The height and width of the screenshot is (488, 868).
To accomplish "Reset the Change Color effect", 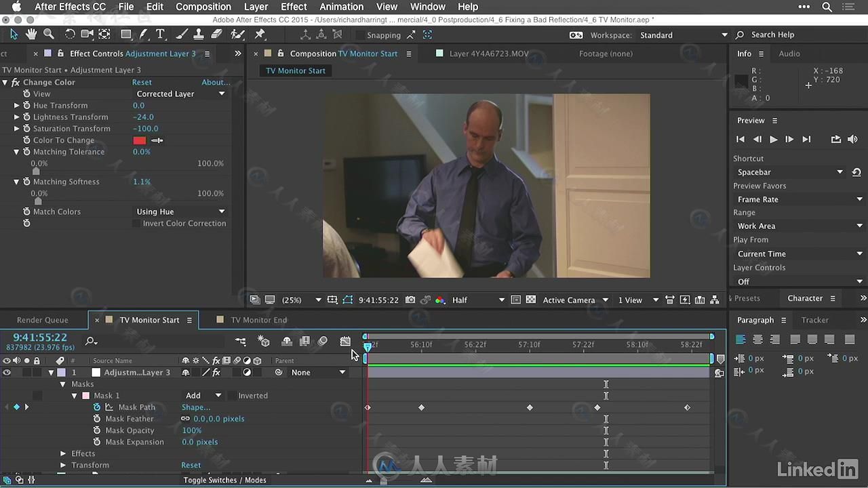I will tap(142, 82).
